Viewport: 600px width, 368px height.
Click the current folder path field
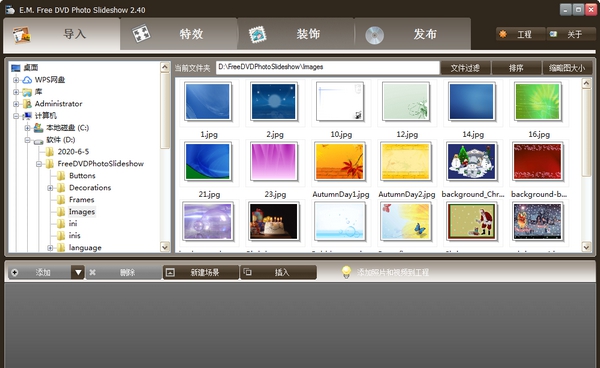point(328,67)
